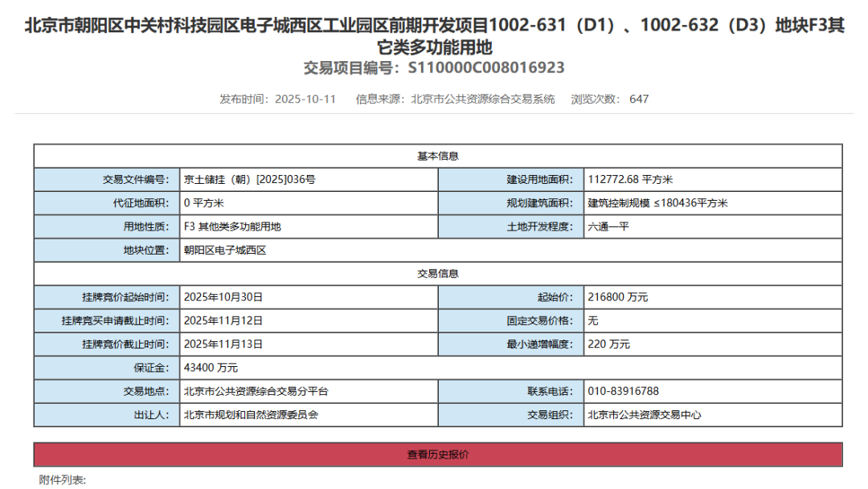Select the value 0 平方米

pos(203,203)
